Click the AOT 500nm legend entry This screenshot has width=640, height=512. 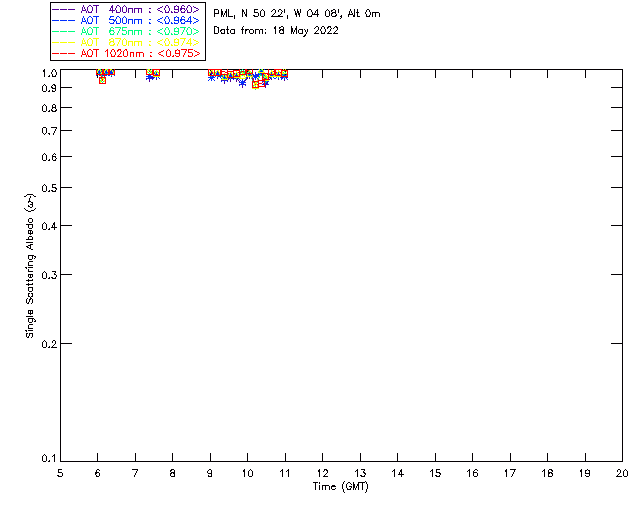[x=126, y=20]
